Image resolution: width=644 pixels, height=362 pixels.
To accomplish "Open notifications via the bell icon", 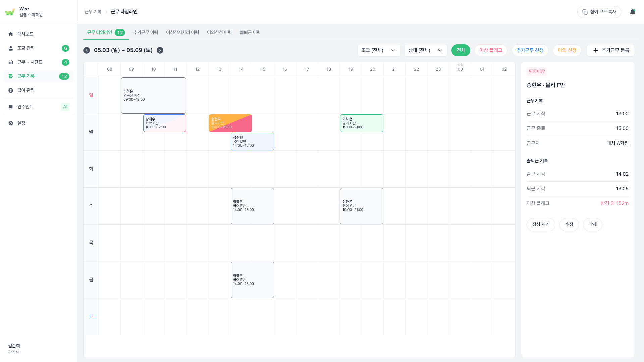I will [633, 12].
